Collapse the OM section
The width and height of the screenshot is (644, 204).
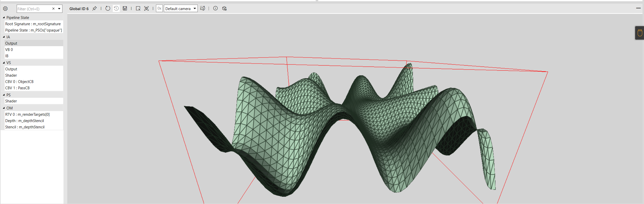tap(4, 108)
